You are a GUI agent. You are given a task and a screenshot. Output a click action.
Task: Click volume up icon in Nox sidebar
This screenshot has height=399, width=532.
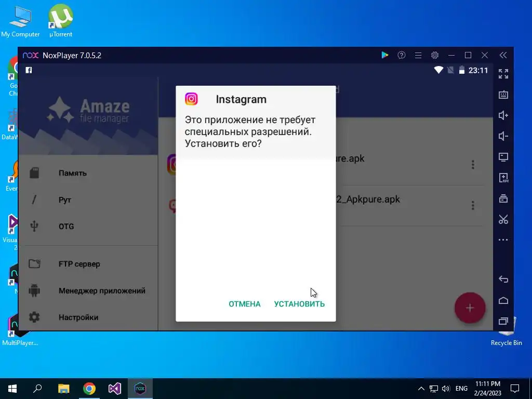503,115
